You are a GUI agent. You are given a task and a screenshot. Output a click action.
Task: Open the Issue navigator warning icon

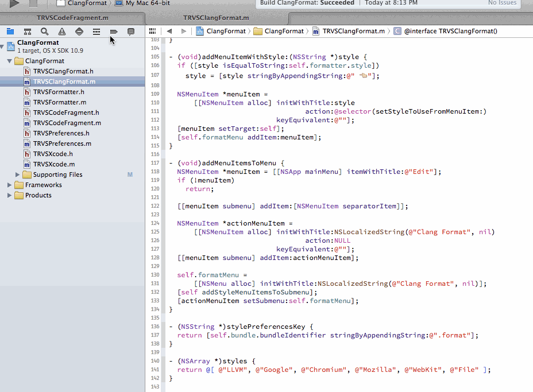tap(62, 32)
